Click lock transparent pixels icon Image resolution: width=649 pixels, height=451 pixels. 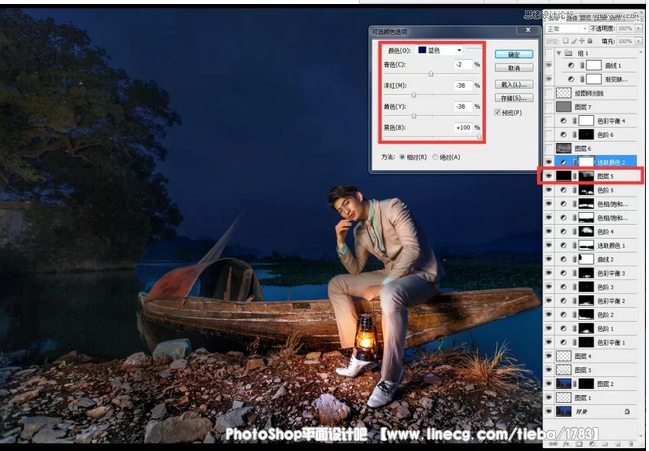click(x=566, y=41)
